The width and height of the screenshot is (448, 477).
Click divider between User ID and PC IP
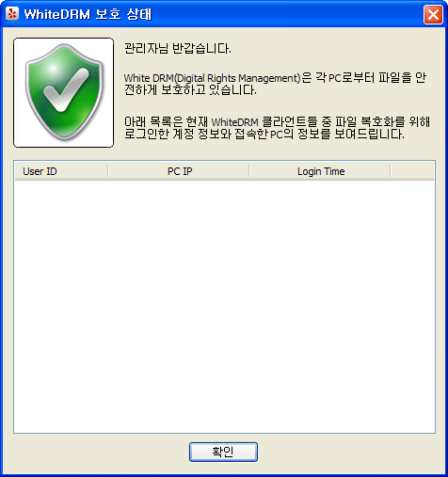(108, 171)
